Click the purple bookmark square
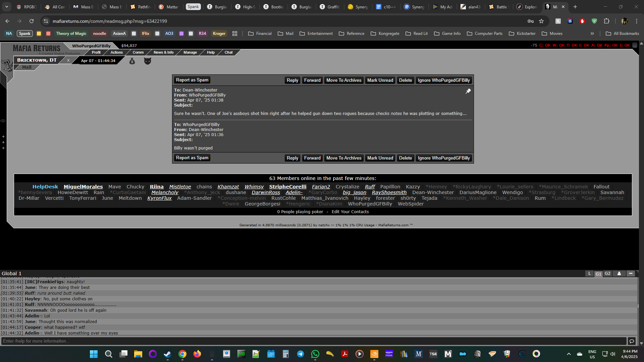This screenshot has width=644, height=362. (181, 34)
